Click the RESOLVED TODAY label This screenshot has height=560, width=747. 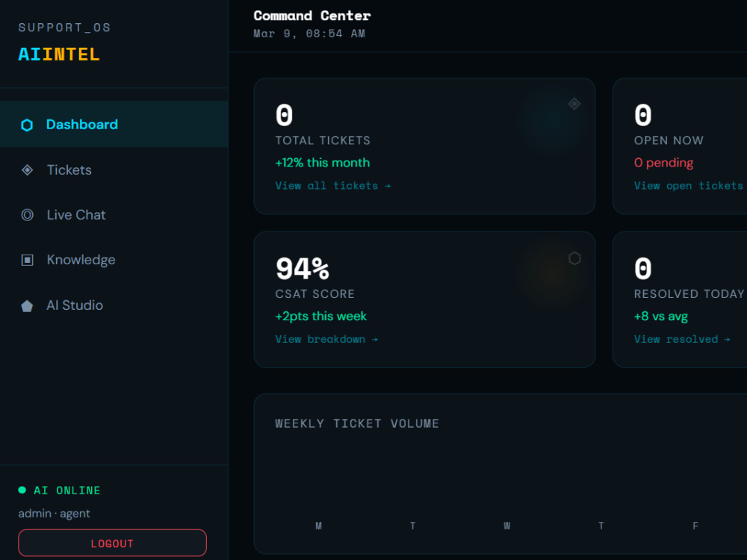(x=689, y=293)
